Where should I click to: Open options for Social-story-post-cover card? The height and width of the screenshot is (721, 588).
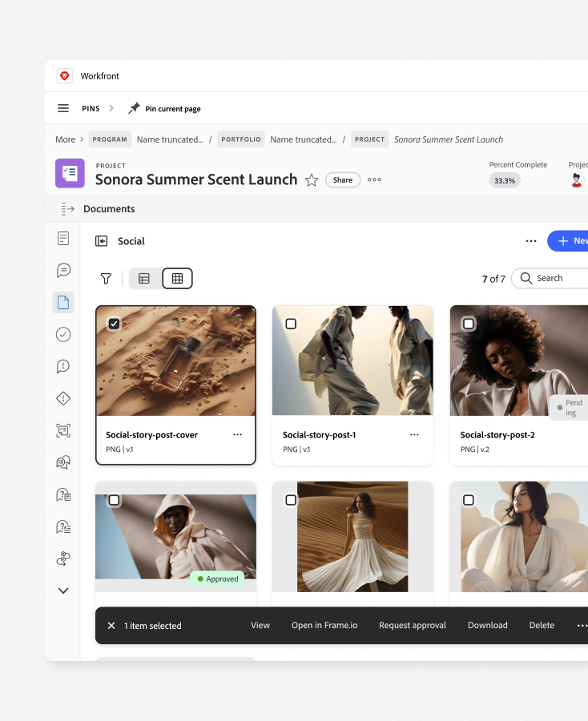tap(237, 434)
